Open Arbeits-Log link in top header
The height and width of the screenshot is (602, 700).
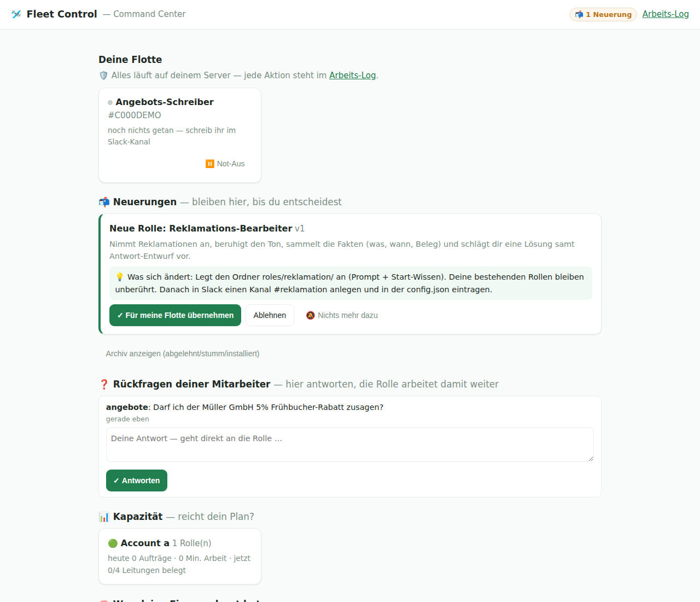click(x=666, y=14)
